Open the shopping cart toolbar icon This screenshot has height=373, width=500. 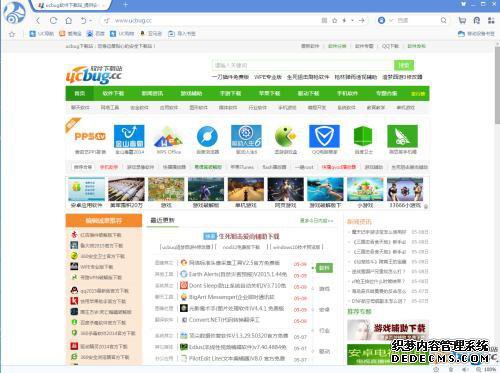click(462, 21)
